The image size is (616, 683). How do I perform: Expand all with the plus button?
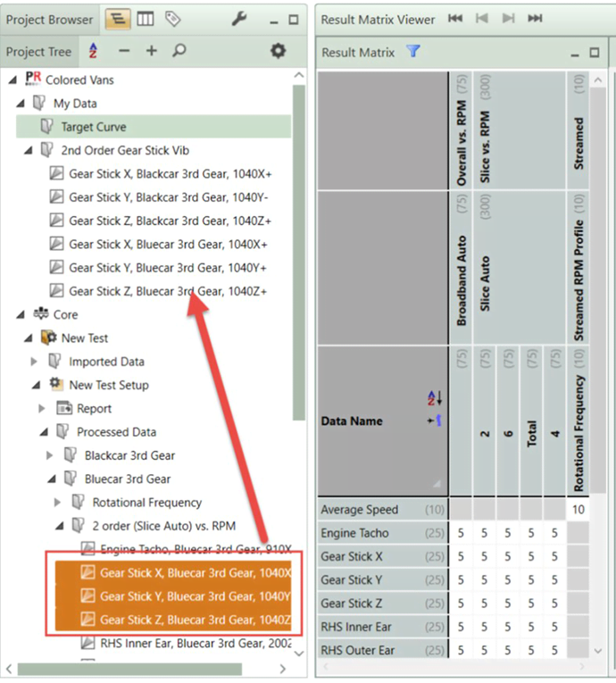(151, 52)
